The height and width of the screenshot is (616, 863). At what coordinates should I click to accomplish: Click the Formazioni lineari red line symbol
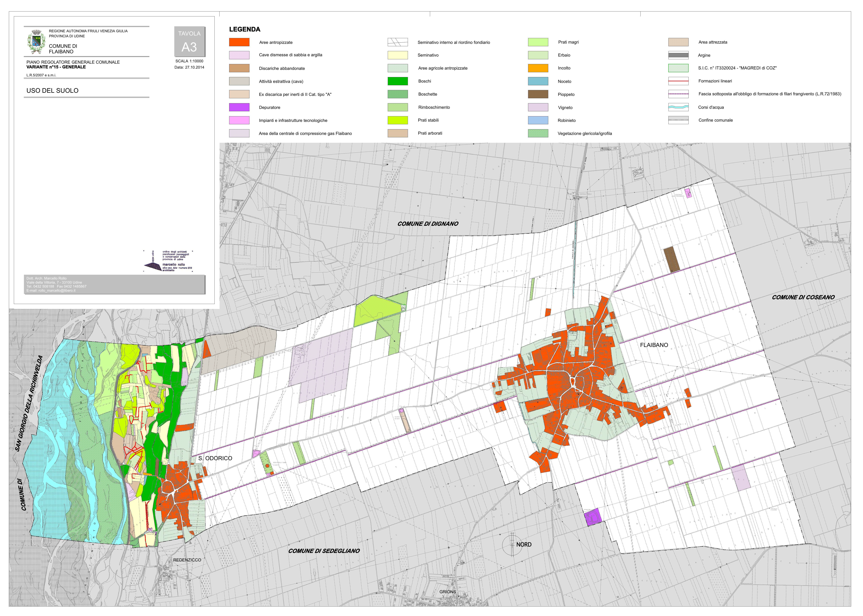pyautogui.click(x=678, y=81)
